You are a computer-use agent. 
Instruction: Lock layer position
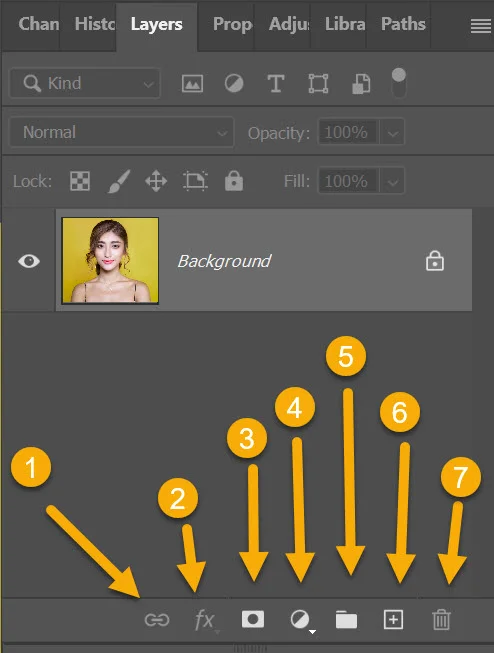coord(156,181)
